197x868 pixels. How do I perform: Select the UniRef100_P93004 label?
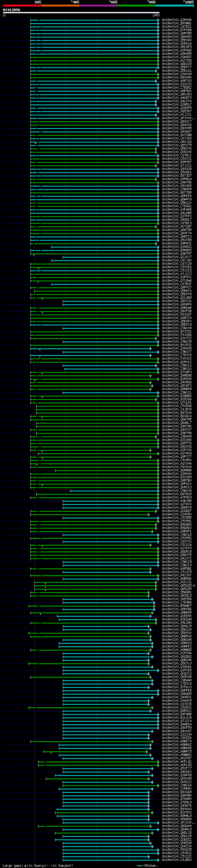[x=177, y=467]
